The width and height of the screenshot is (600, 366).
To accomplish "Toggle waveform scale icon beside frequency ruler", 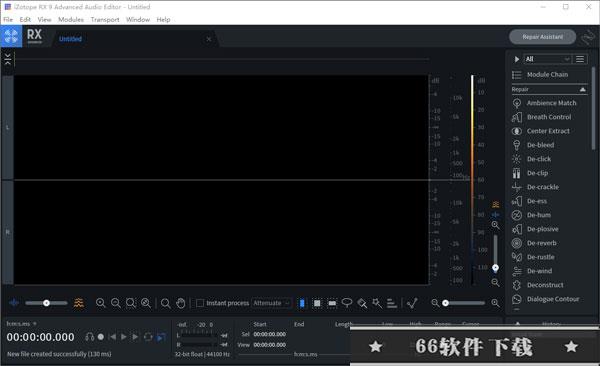I will click(496, 214).
